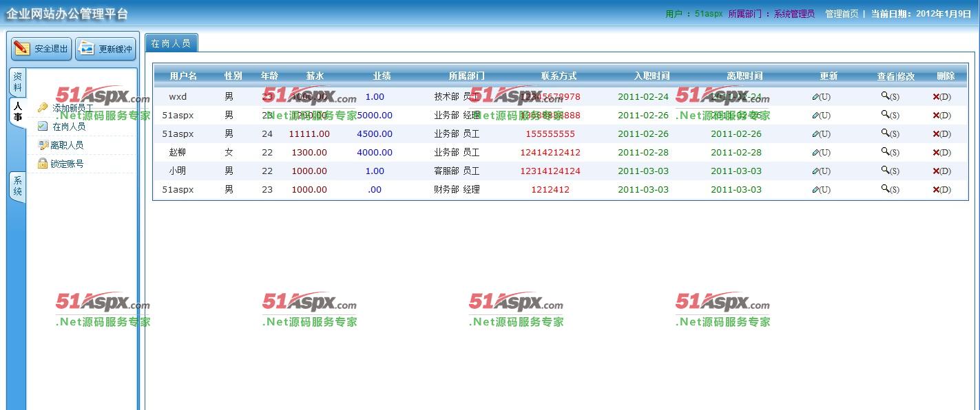Click the key icon beside 添加新员工
Screen dimensions: 980x410
[43, 108]
